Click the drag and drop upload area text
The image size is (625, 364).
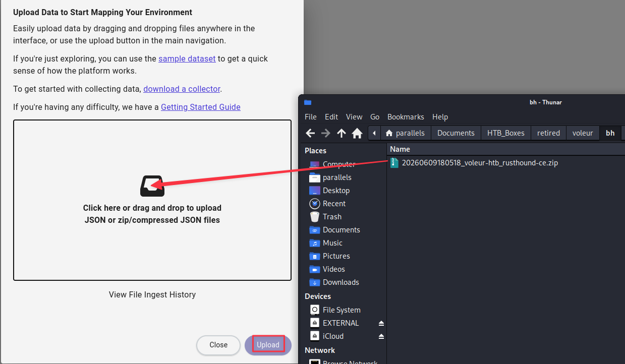(152, 214)
